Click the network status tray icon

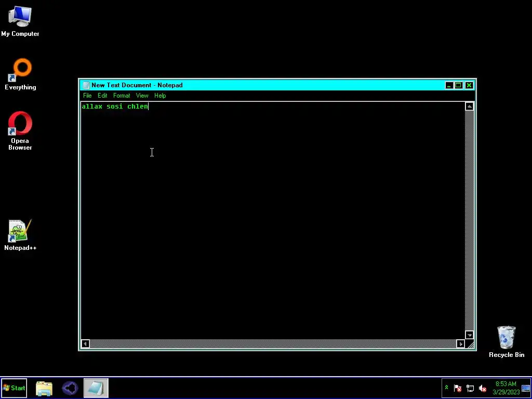(470, 388)
